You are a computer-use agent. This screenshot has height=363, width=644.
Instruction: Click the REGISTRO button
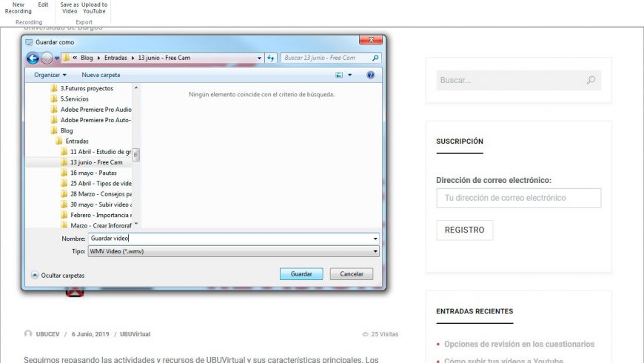tap(465, 230)
